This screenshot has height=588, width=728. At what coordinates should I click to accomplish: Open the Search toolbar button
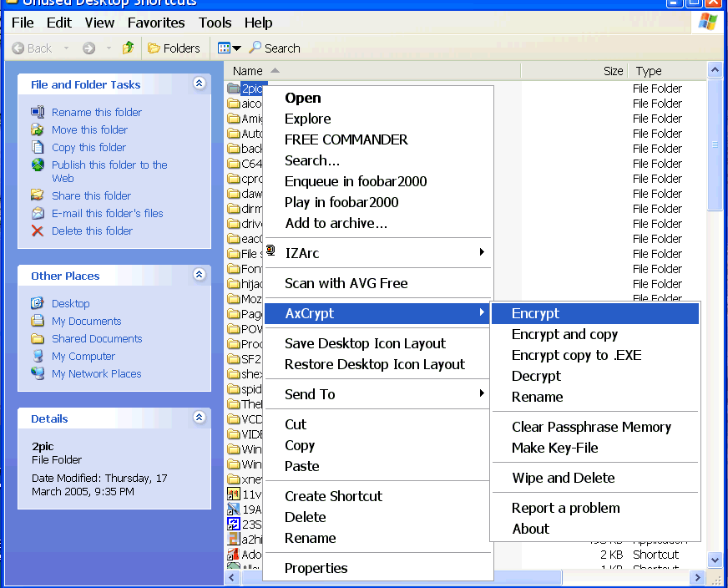275,48
